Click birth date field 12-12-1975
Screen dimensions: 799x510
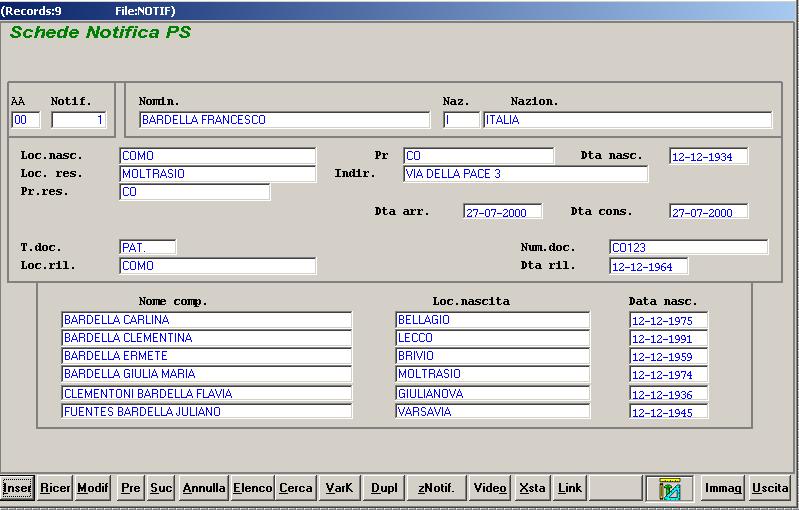click(669, 320)
